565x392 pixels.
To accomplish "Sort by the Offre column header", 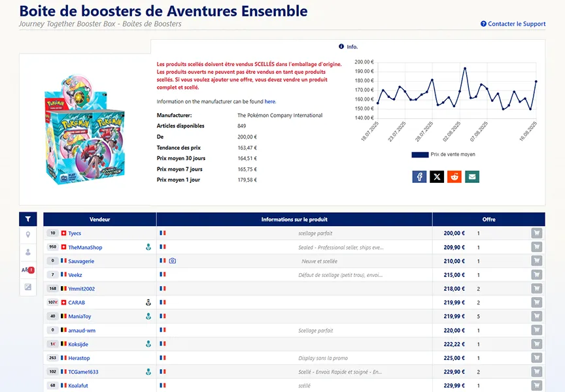I will click(488, 220).
